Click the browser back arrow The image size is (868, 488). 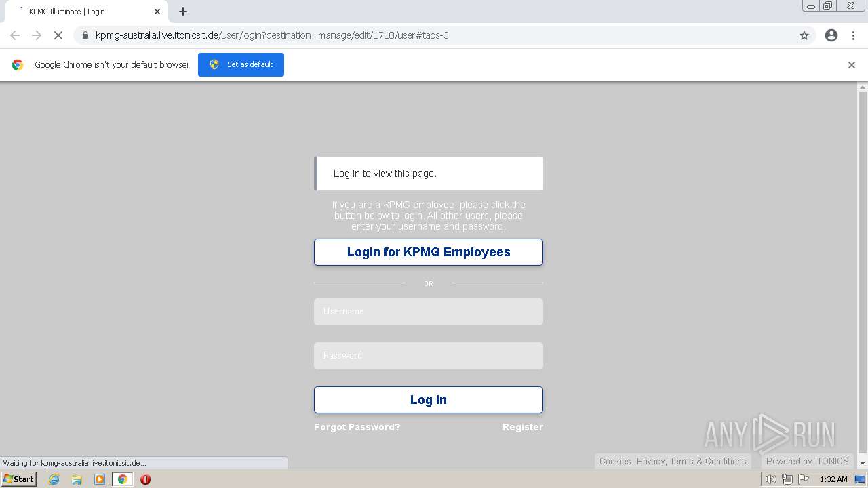15,35
